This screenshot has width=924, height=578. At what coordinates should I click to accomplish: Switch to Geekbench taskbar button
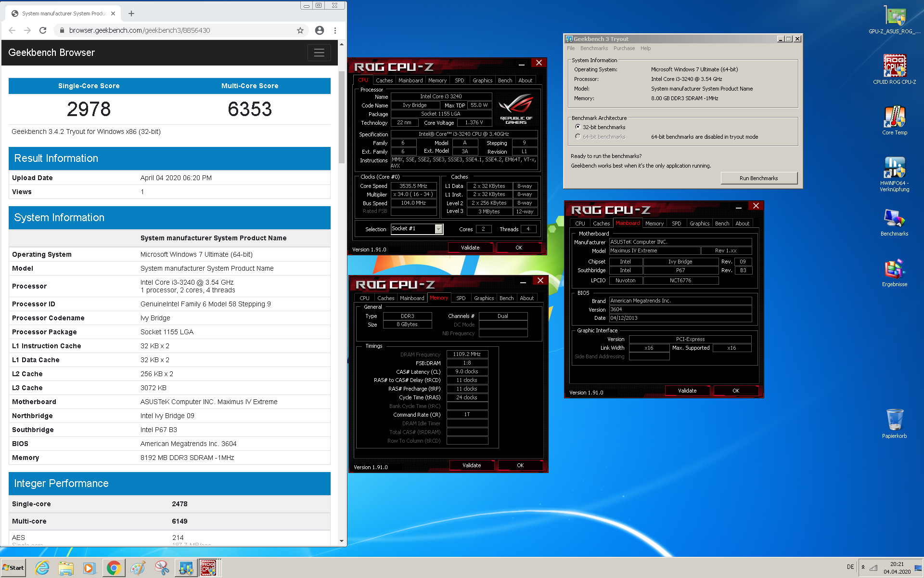185,568
